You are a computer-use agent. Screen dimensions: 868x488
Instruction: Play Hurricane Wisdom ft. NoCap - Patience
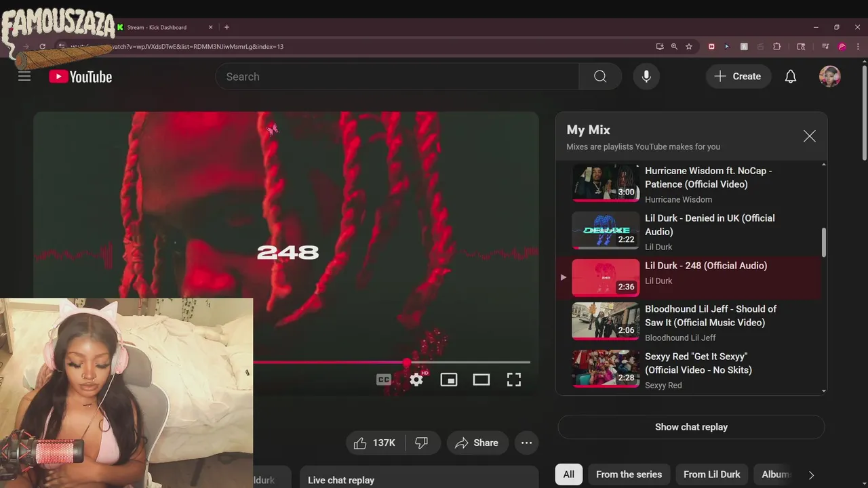point(709,178)
